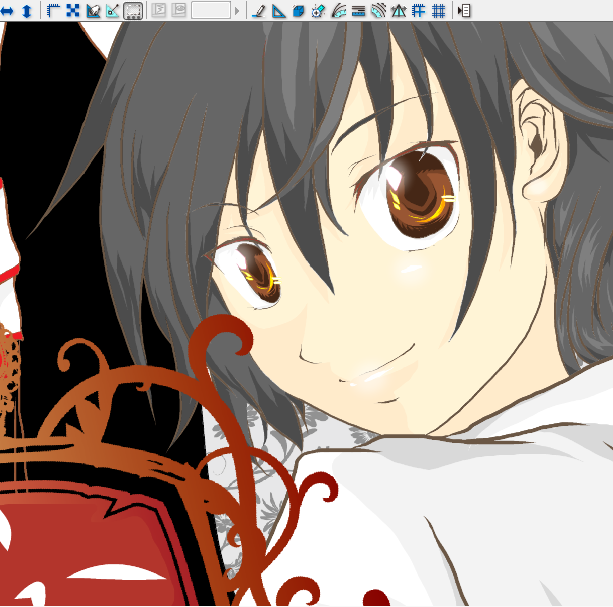This screenshot has width=613, height=607.
Task: Click the first greyed-out page icon
Action: tap(158, 11)
